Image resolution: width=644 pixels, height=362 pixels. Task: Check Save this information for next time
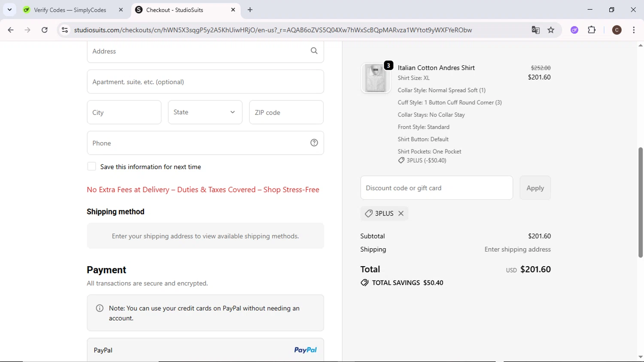91,167
